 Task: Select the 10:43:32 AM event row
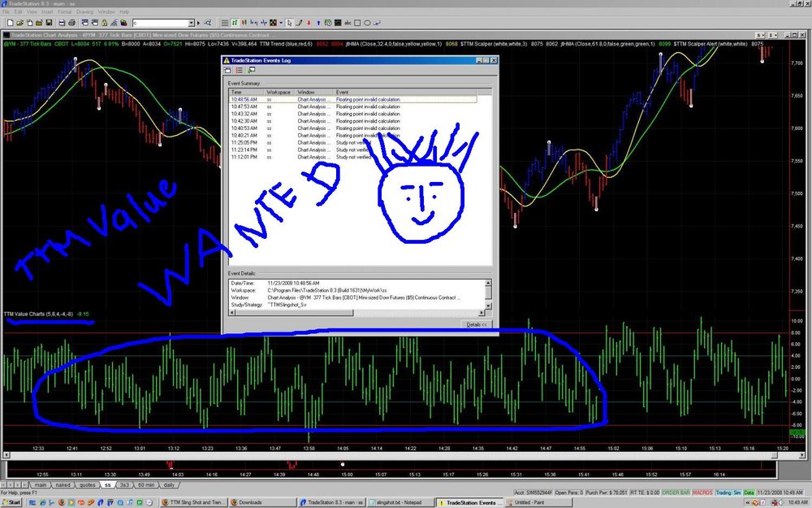pyautogui.click(x=352, y=114)
